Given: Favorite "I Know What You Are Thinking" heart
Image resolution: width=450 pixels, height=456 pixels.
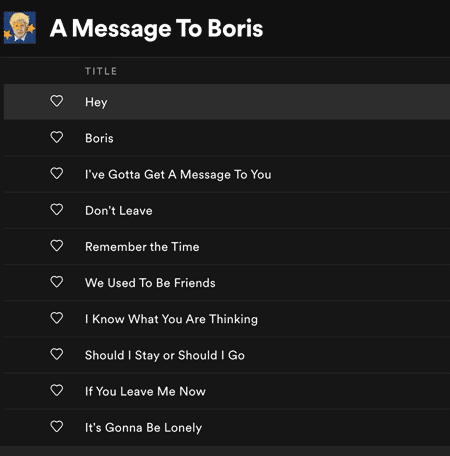Looking at the screenshot, I should click(x=57, y=318).
